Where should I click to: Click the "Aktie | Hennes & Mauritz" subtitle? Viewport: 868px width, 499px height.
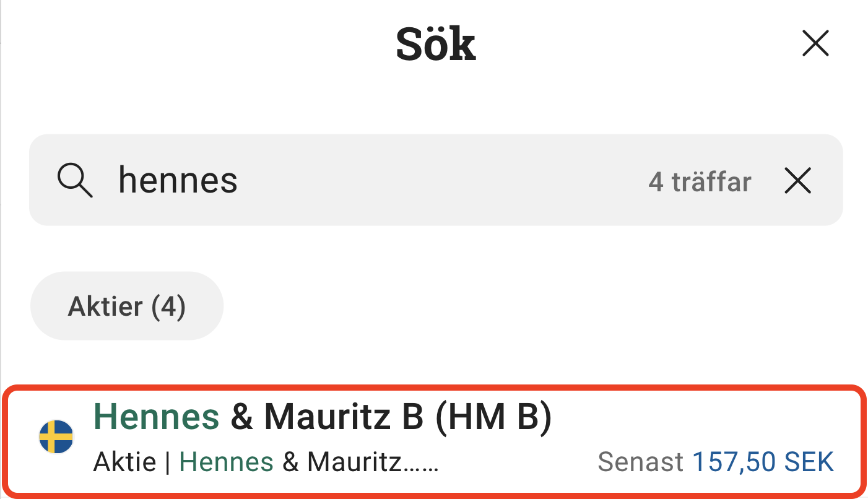tap(266, 462)
